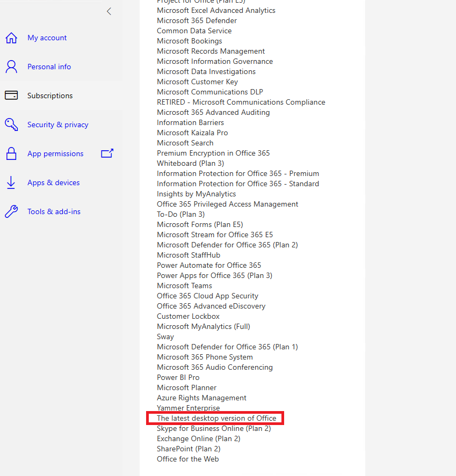Image resolution: width=456 pixels, height=476 pixels.
Task: Go to Personal info section
Action: pyautogui.click(x=49, y=67)
